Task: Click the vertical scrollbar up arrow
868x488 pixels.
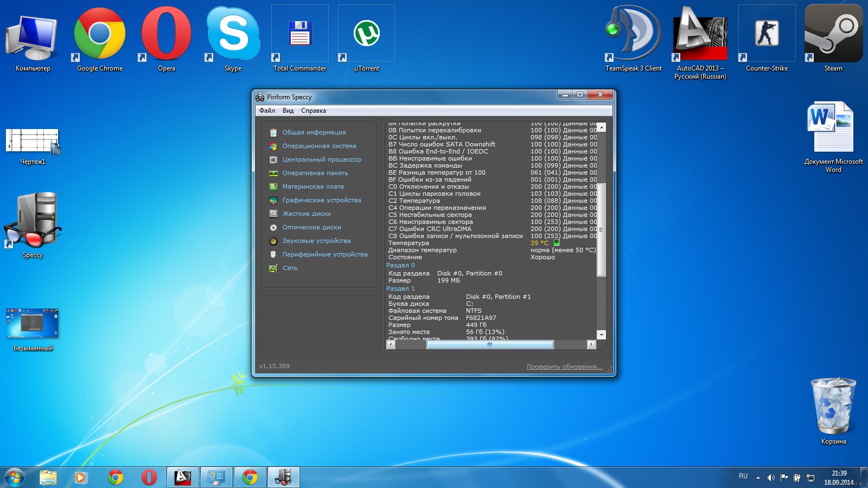Action: 601,127
